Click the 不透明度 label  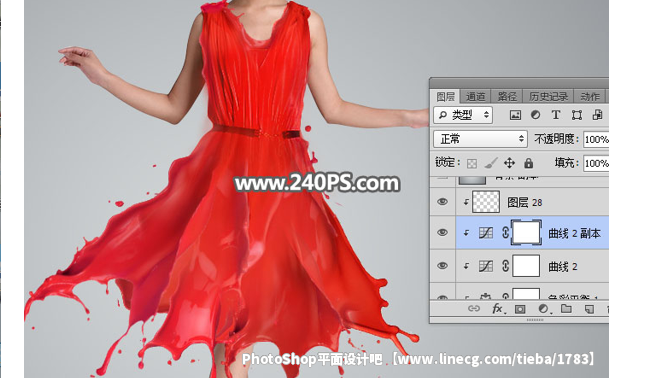pyautogui.click(x=556, y=139)
